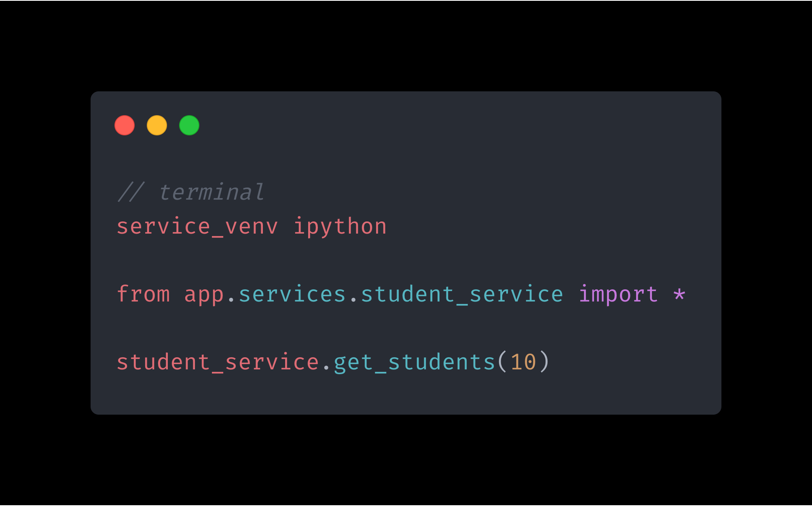This screenshot has width=812, height=506.
Task: Click the "from" keyword
Action: (x=143, y=294)
